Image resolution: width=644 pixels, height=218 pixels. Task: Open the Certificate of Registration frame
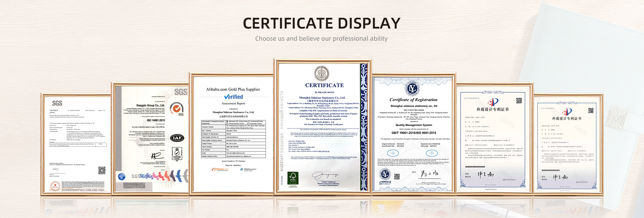point(413,134)
